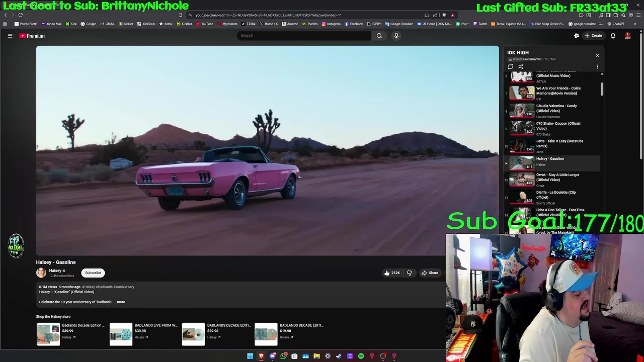Open Badlands Decade Edition $39.99 product
The width and height of the screenshot is (644, 362).
(x=70, y=334)
